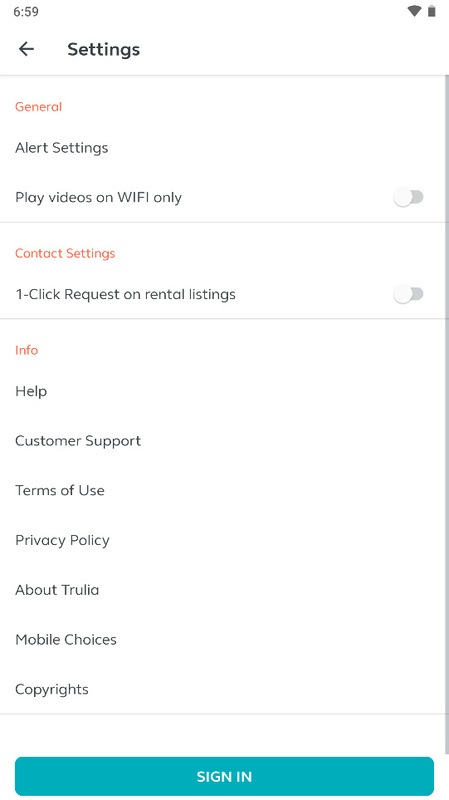This screenshot has width=449, height=800.
Task: Go back using the arrow icon
Action: point(26,49)
